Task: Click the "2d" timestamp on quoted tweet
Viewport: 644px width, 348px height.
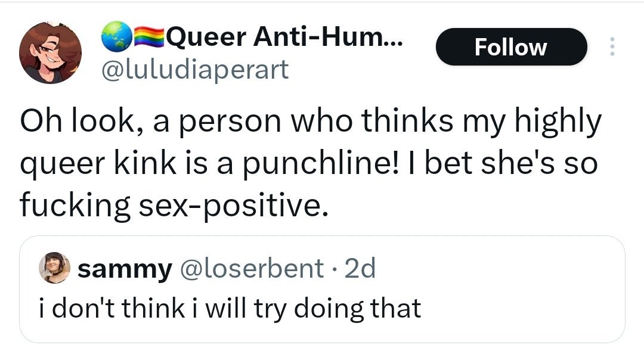Action: (361, 270)
